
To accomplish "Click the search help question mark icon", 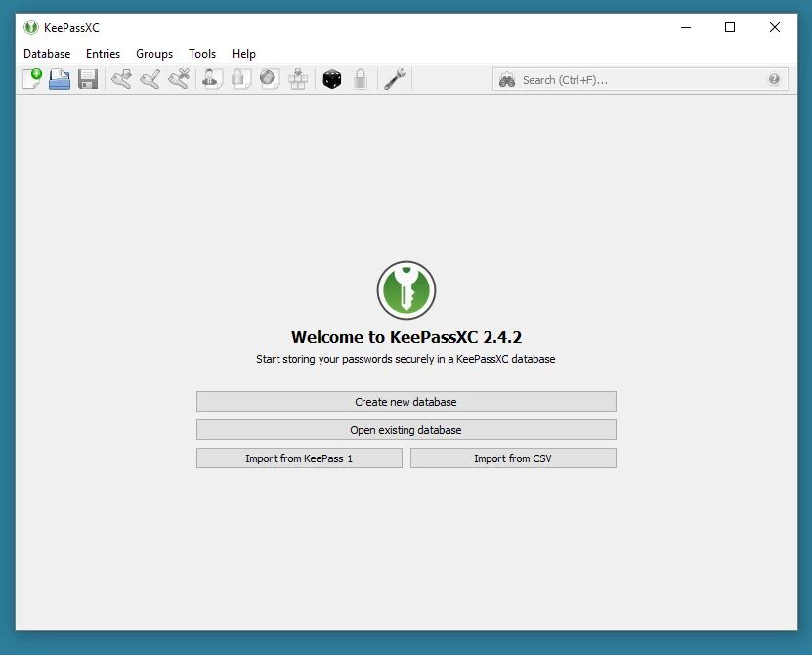I will point(774,79).
